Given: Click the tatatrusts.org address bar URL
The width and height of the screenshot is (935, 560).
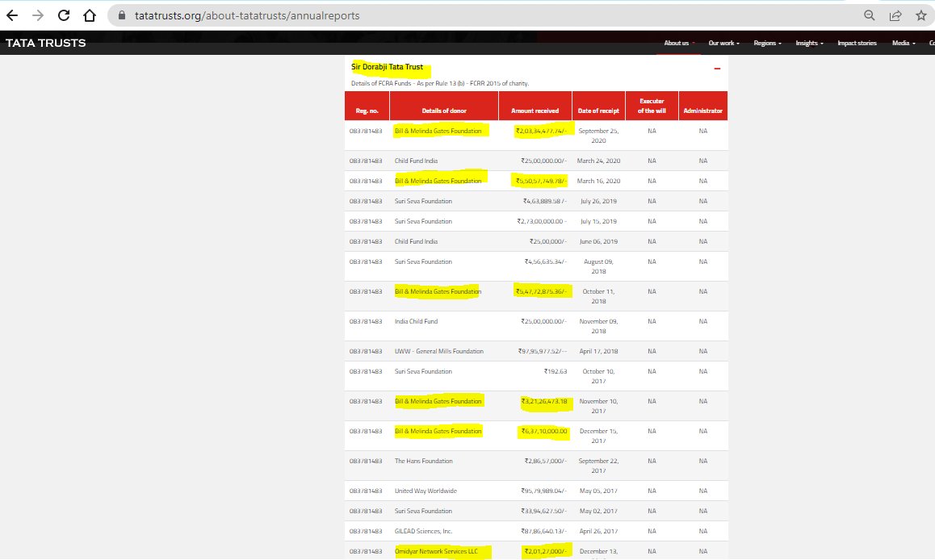Looking at the screenshot, I should [247, 15].
